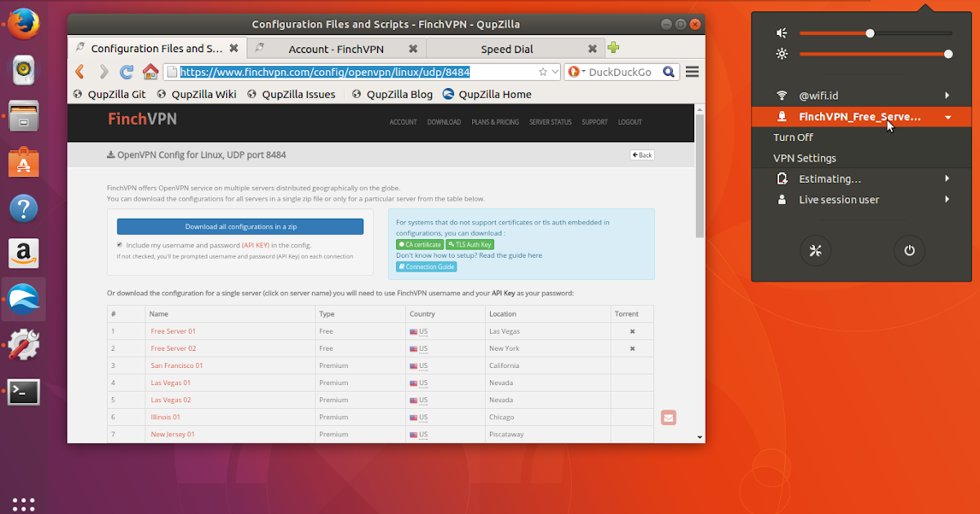
Task: Click FinchVPN logo on page
Action: point(142,120)
